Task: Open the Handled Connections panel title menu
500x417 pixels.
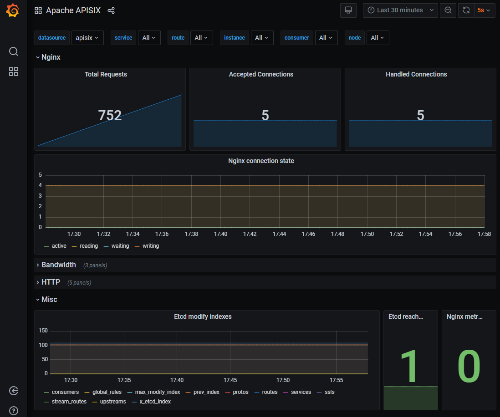Action: [416, 74]
